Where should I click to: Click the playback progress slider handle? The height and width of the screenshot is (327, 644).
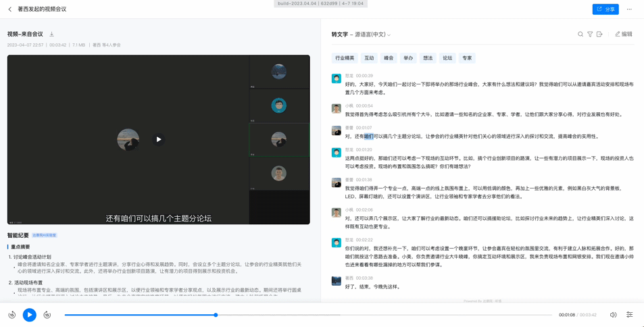(x=216, y=315)
